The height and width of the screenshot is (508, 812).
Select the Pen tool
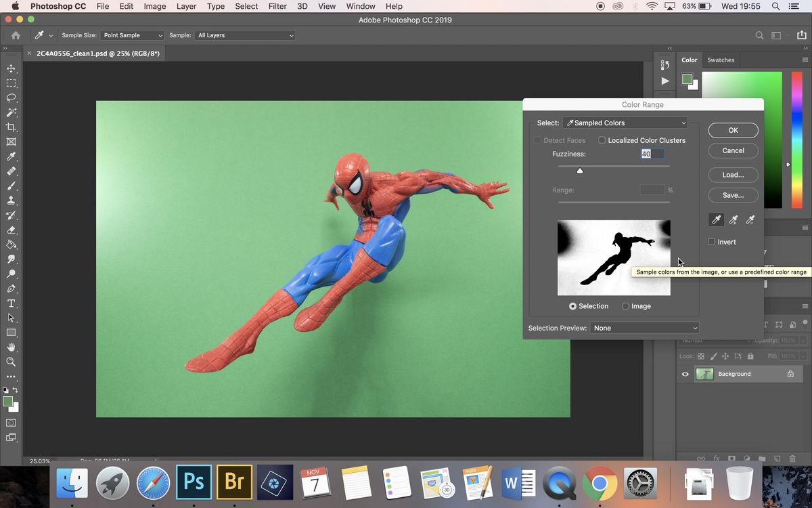tap(11, 288)
